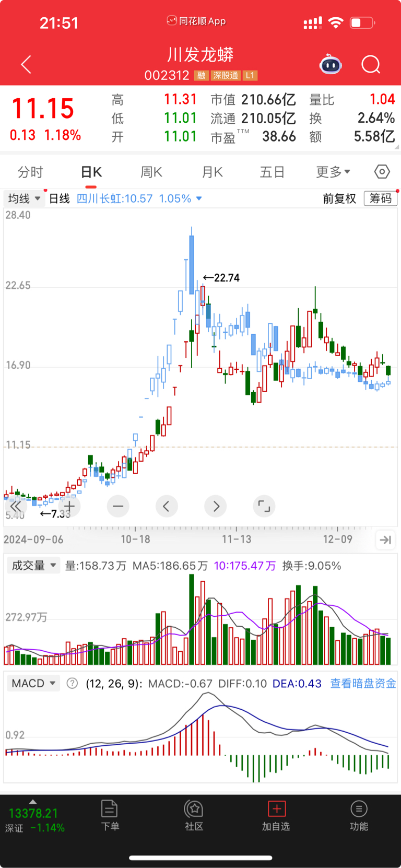Image resolution: width=401 pixels, height=868 pixels.
Task: Toggle 前复权 adjustment setting
Action: (339, 198)
